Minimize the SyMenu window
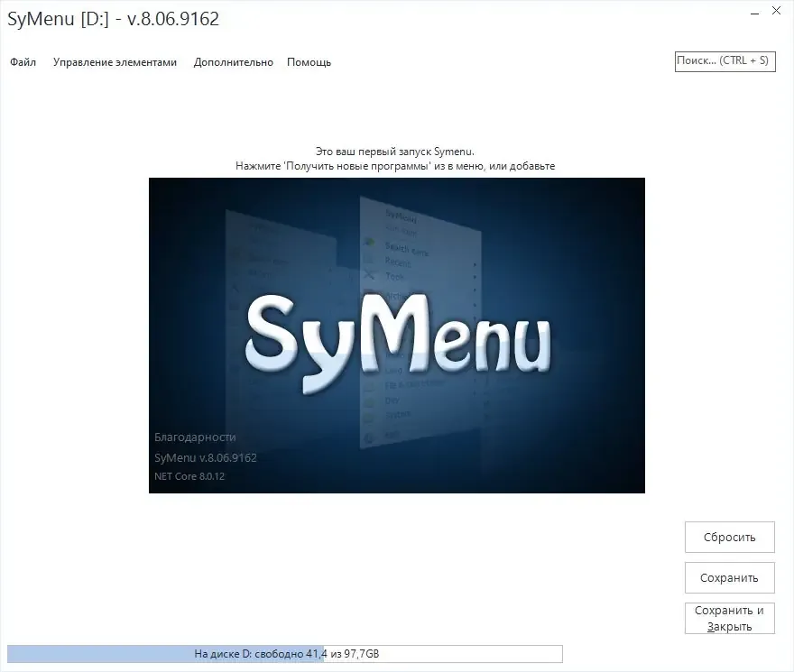 pos(754,14)
